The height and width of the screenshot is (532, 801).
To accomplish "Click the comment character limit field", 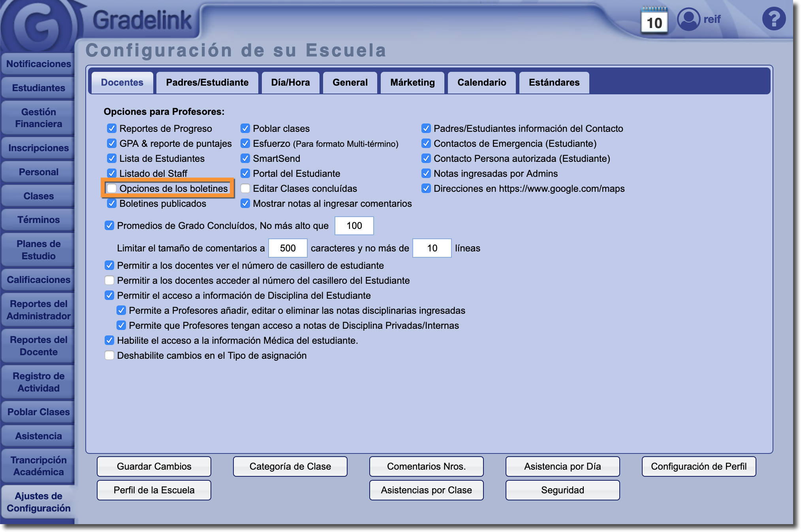I will (x=288, y=248).
